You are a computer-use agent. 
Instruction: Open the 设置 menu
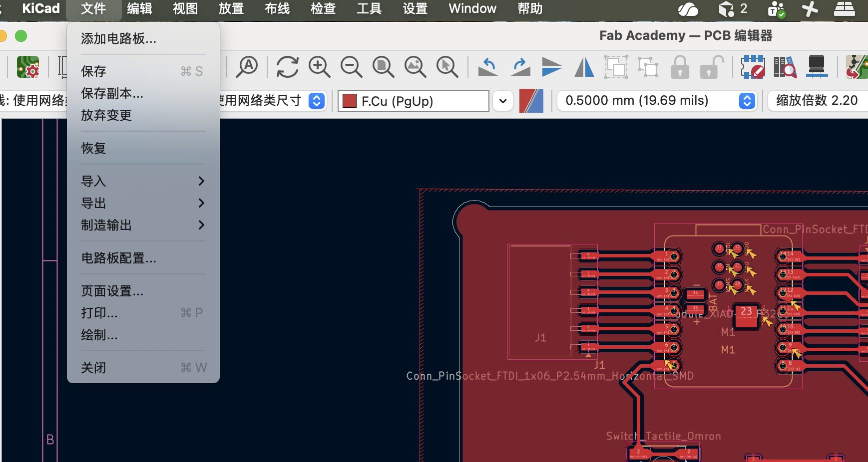415,8
